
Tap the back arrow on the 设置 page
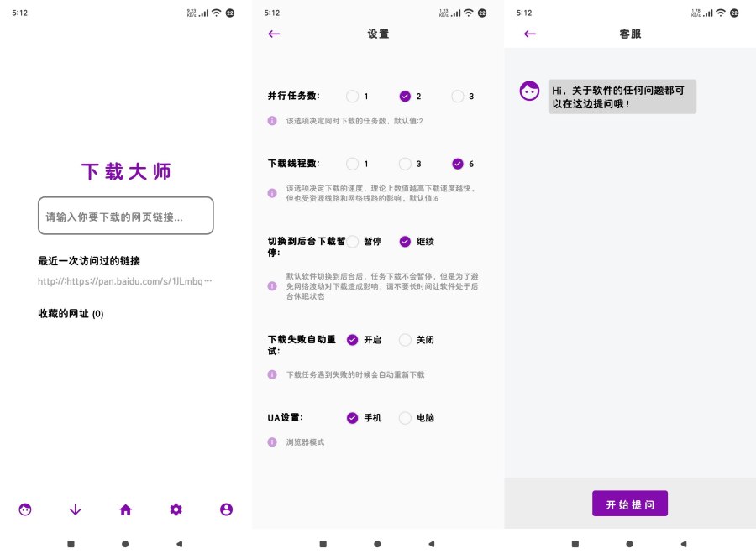272,34
